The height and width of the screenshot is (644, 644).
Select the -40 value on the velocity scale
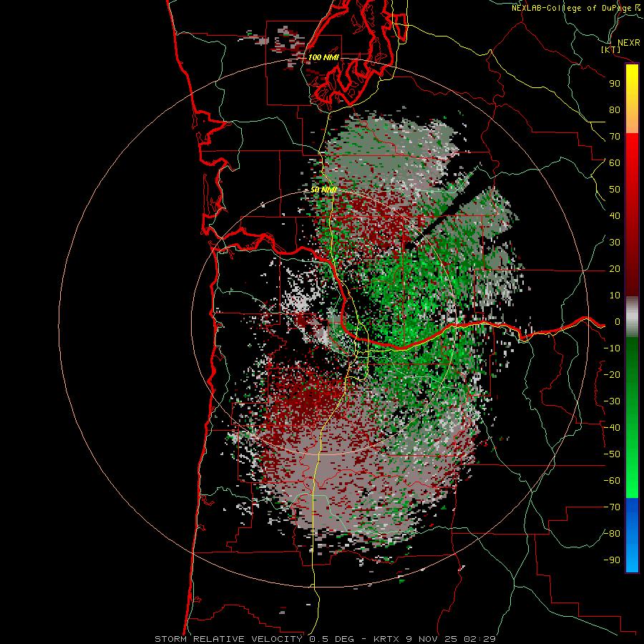(612, 428)
